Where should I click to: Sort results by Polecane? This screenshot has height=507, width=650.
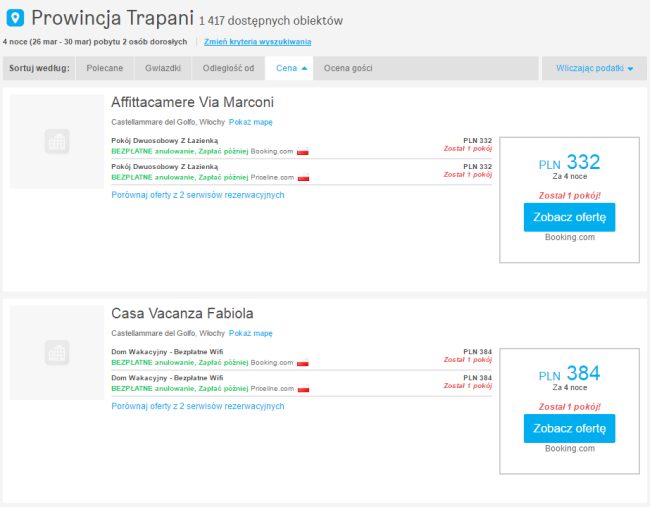pyautogui.click(x=105, y=68)
